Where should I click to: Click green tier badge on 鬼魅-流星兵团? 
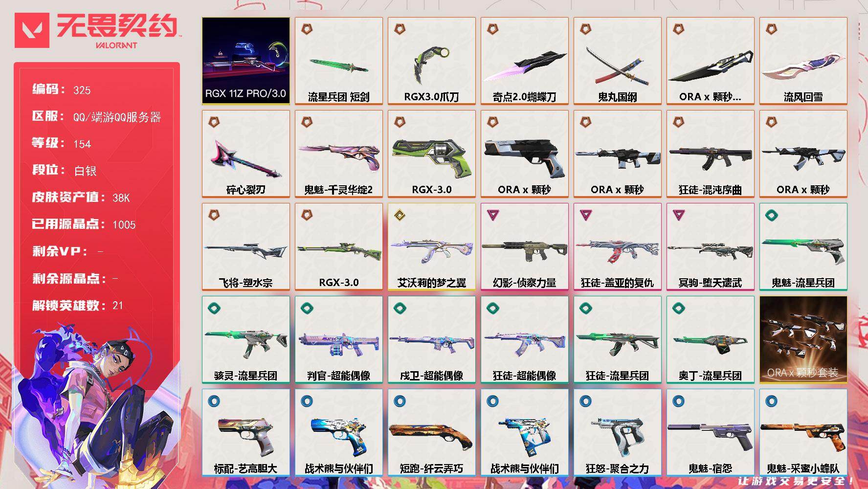(x=771, y=215)
